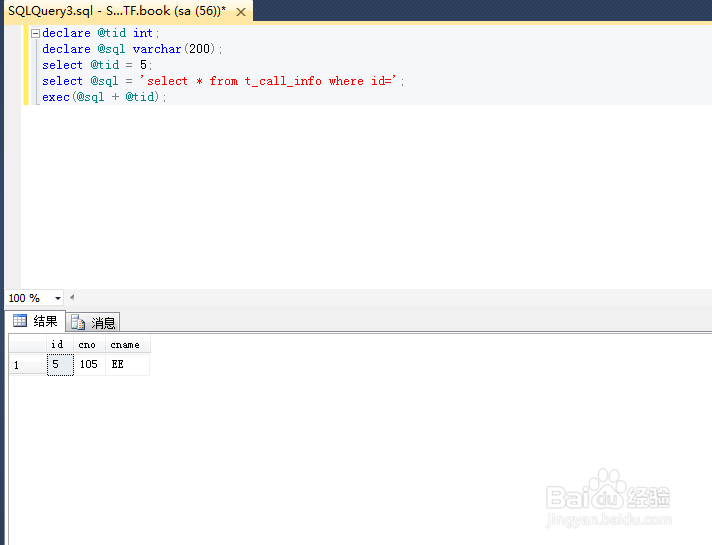Select the id column header

coord(60,345)
